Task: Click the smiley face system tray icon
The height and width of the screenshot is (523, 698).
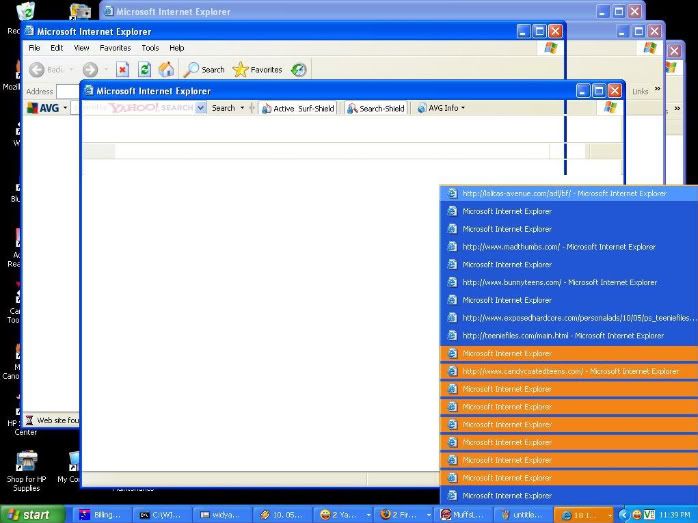Action: (x=637, y=515)
